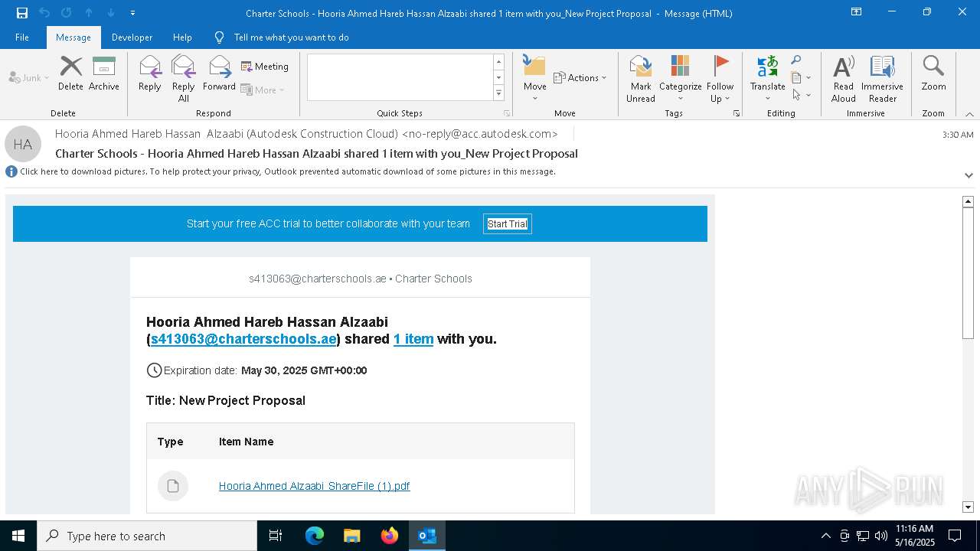Expand the More respond options
Screen dimensions: 980x551
point(263,90)
